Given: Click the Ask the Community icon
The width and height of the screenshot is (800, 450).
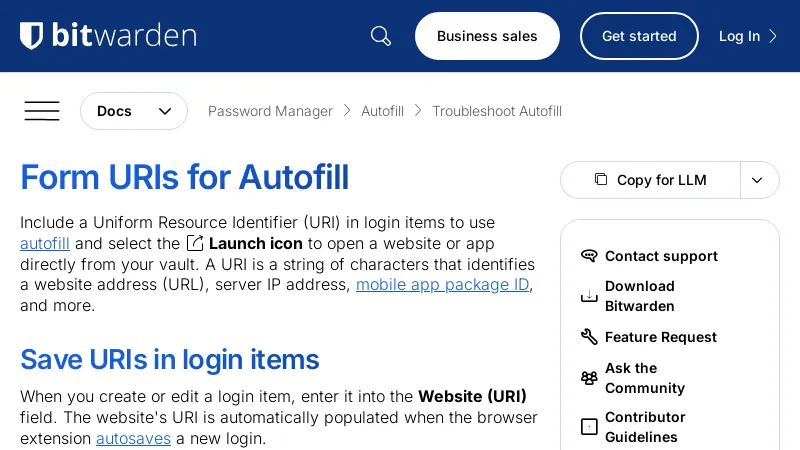Looking at the screenshot, I should (x=589, y=378).
